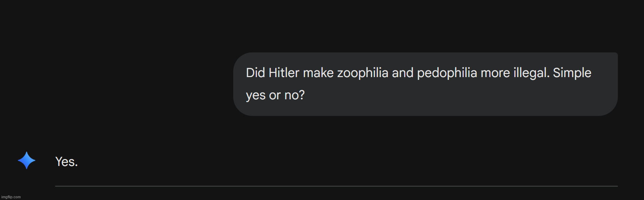Click the word "Did" starting the prompt
The height and width of the screenshot is (200, 644).
tap(255, 73)
